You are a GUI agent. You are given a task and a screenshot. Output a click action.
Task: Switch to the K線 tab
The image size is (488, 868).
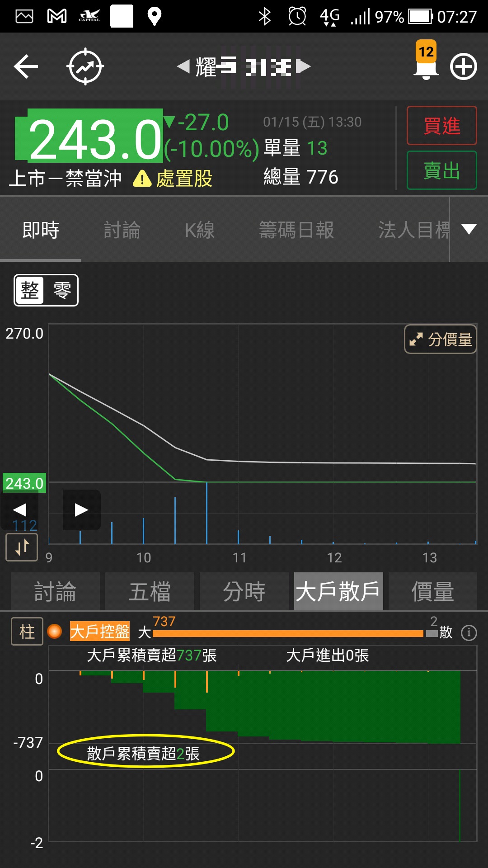(199, 230)
